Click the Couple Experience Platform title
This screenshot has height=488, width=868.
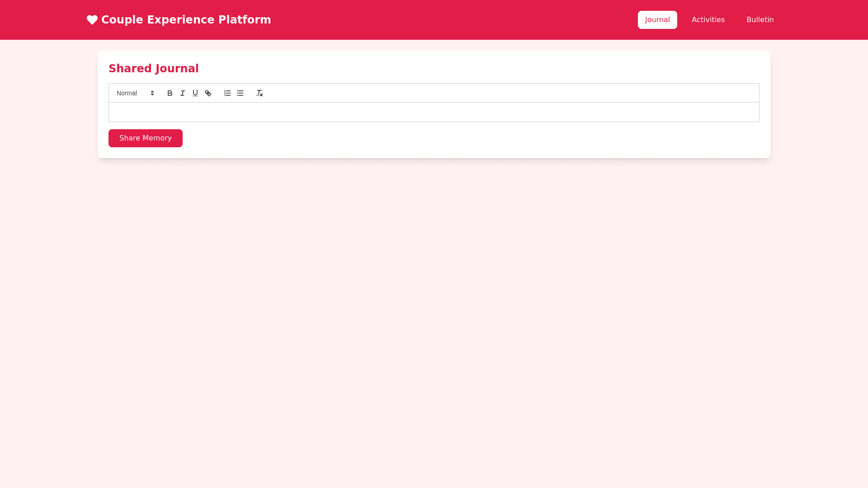pyautogui.click(x=186, y=20)
